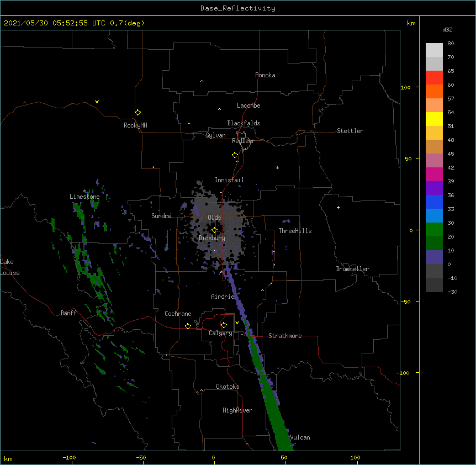Click the Stettler label
476x465 pixels.
point(350,131)
